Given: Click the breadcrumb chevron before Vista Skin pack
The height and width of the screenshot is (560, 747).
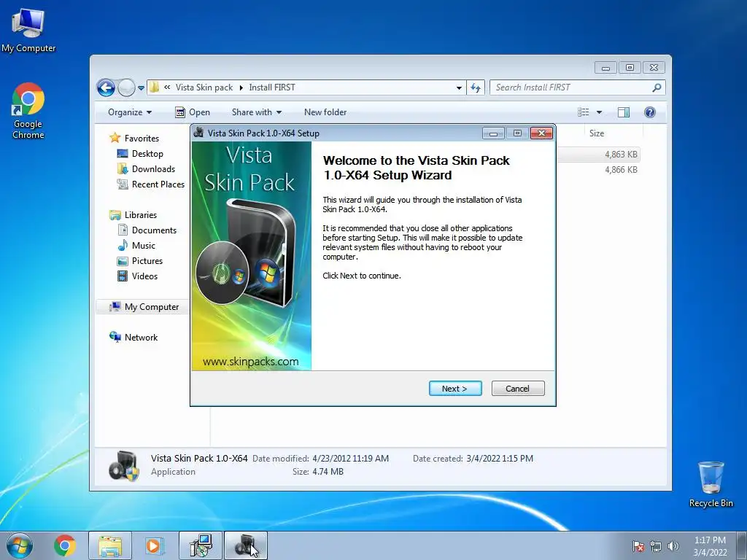Looking at the screenshot, I should click(167, 87).
